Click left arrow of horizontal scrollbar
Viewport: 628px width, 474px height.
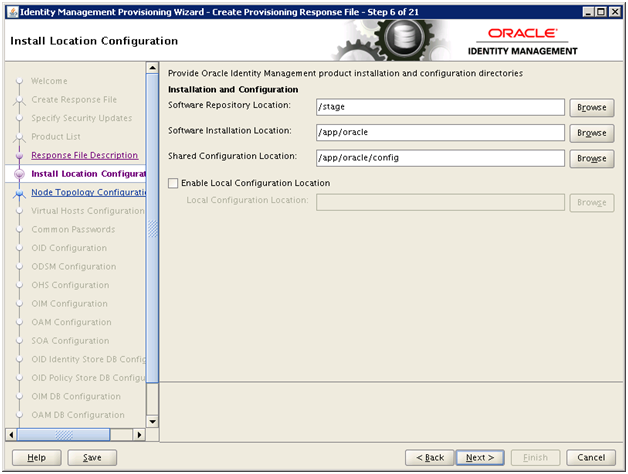tap(11, 435)
